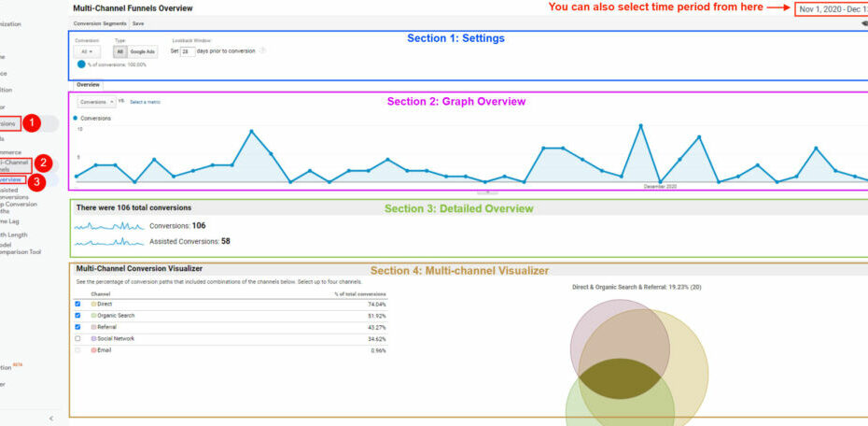
Task: Open Conversion Segments in the toolbar
Action: [x=100, y=23]
